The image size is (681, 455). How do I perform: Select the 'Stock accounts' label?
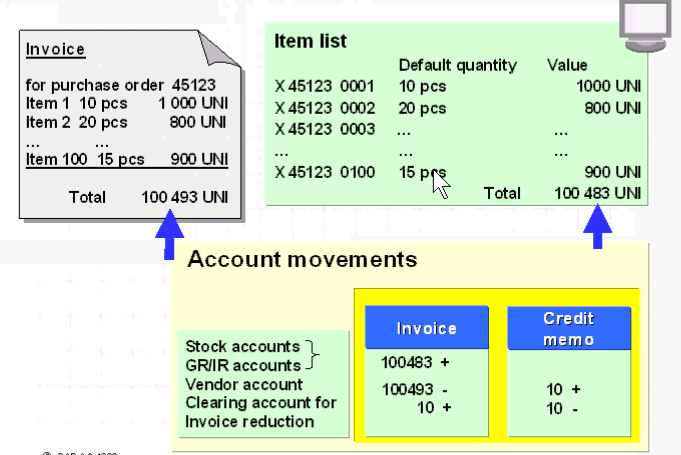243,346
